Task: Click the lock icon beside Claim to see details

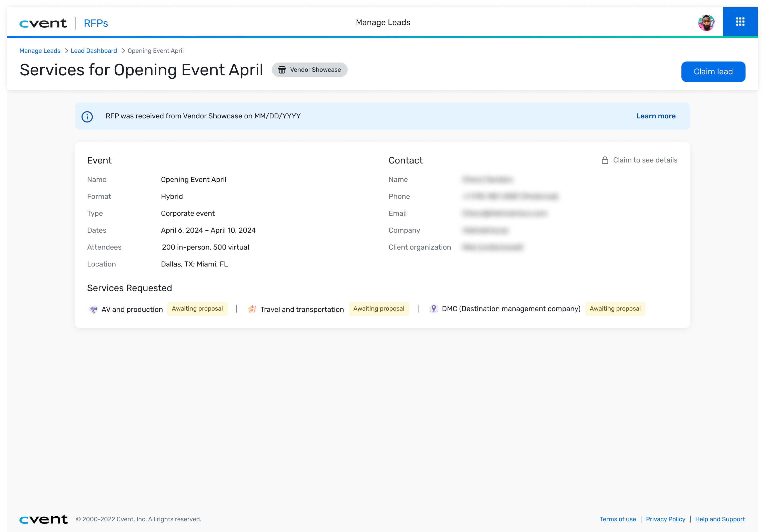Action: [x=605, y=160]
